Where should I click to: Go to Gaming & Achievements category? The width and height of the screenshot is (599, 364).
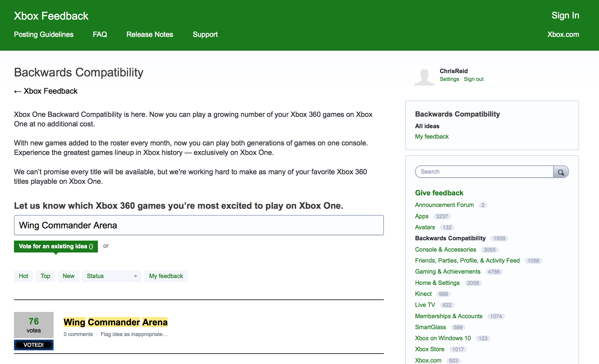[448, 272]
